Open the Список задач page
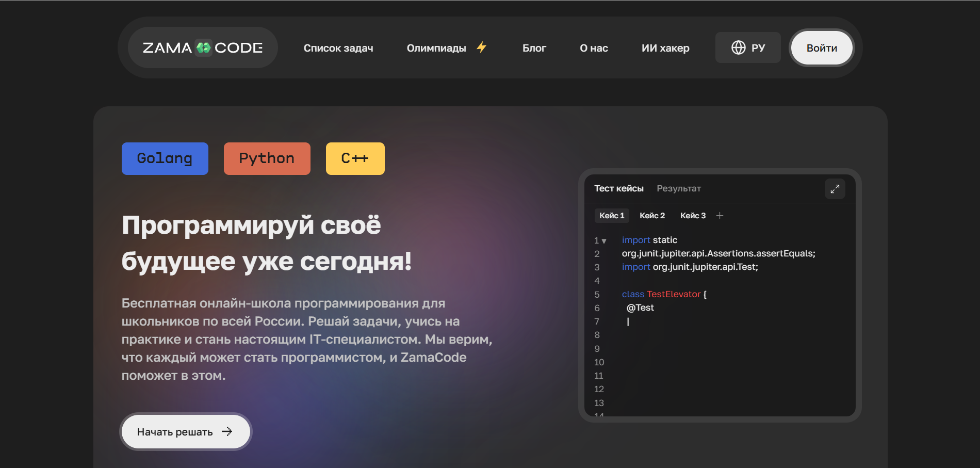Viewport: 980px width, 468px height. [338, 48]
